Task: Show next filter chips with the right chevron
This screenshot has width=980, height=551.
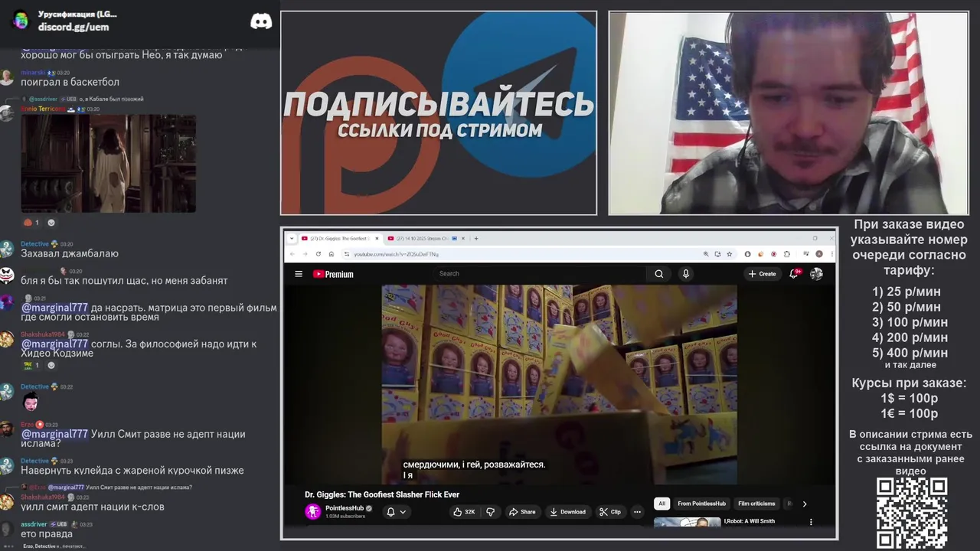Action: [804, 504]
